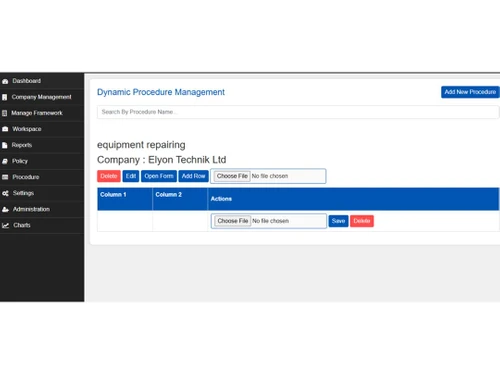Image resolution: width=500 pixels, height=375 pixels.
Task: Click the Procedure table icon
Action: 5,177
